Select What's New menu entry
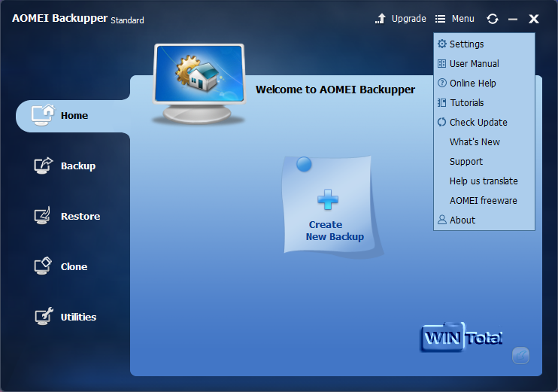 [x=475, y=142]
